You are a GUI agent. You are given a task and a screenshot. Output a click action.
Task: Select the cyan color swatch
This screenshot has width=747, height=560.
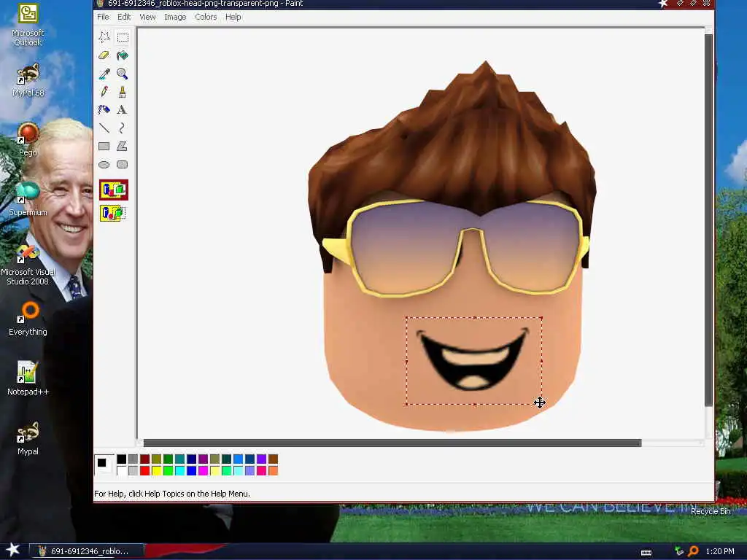pos(179,470)
